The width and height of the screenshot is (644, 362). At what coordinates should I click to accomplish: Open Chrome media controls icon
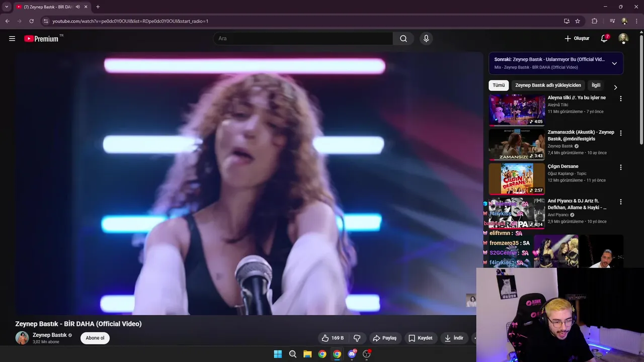click(x=612, y=21)
